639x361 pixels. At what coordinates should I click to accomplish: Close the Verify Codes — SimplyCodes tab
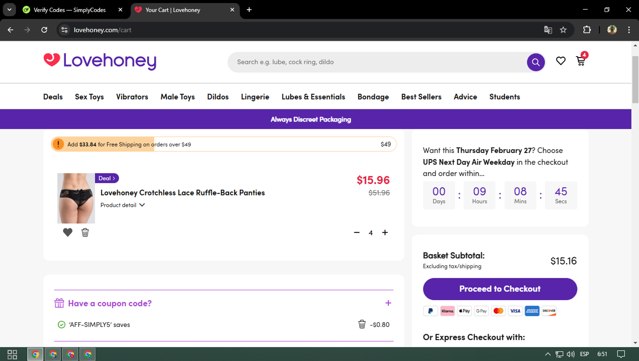point(120,10)
